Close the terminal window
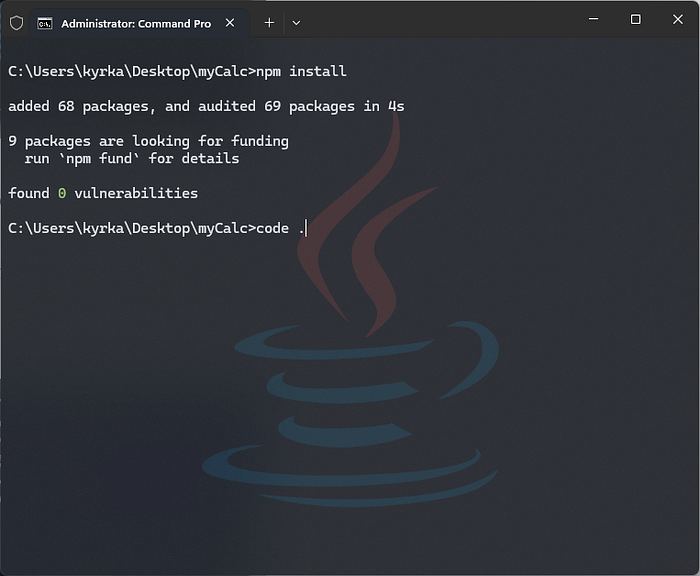 pos(677,19)
